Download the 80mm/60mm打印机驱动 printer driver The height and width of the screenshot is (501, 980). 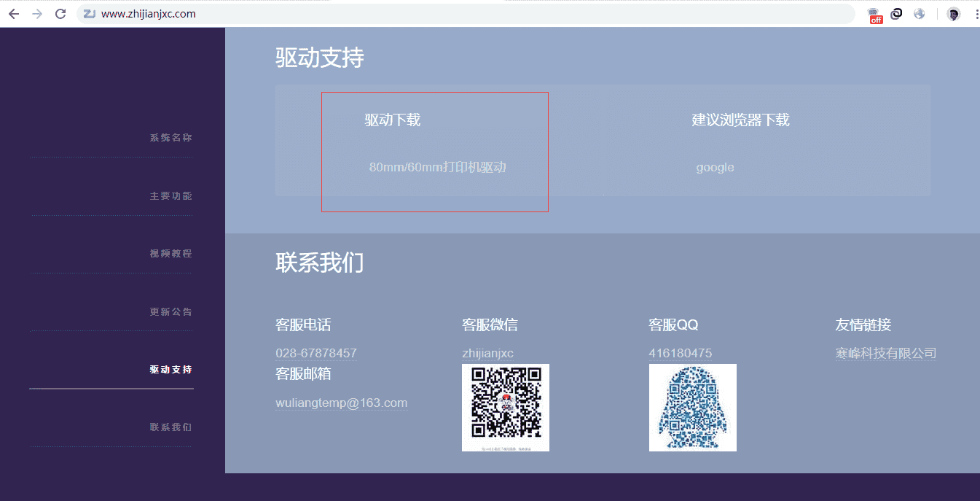click(437, 168)
